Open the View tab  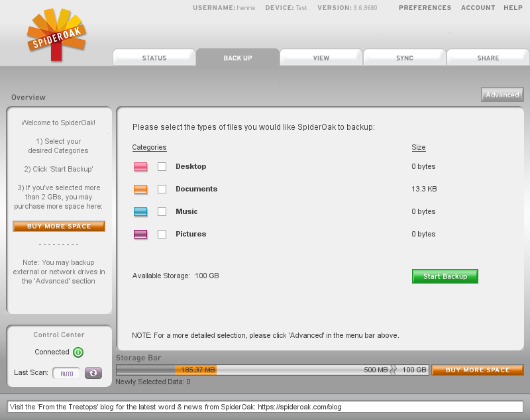coord(321,58)
